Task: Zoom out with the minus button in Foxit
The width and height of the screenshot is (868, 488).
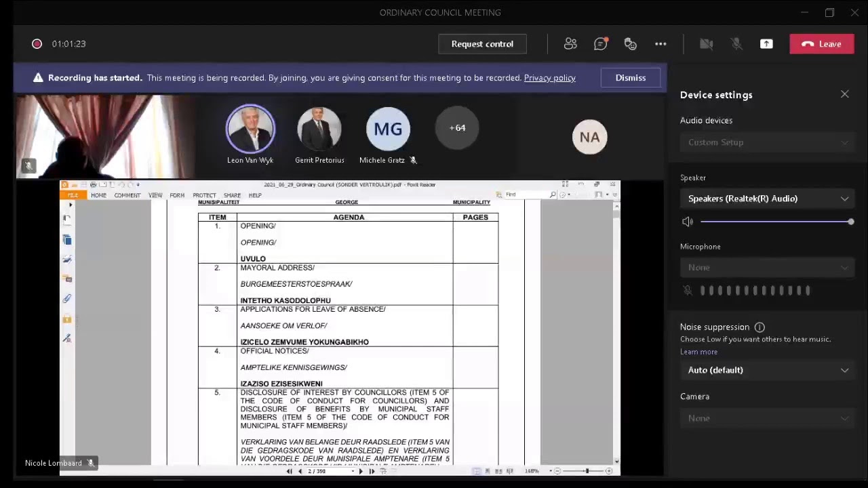Action: pos(557,471)
